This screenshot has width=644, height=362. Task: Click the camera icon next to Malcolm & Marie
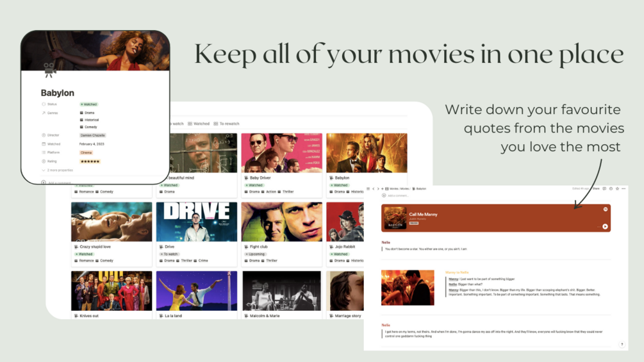click(247, 316)
